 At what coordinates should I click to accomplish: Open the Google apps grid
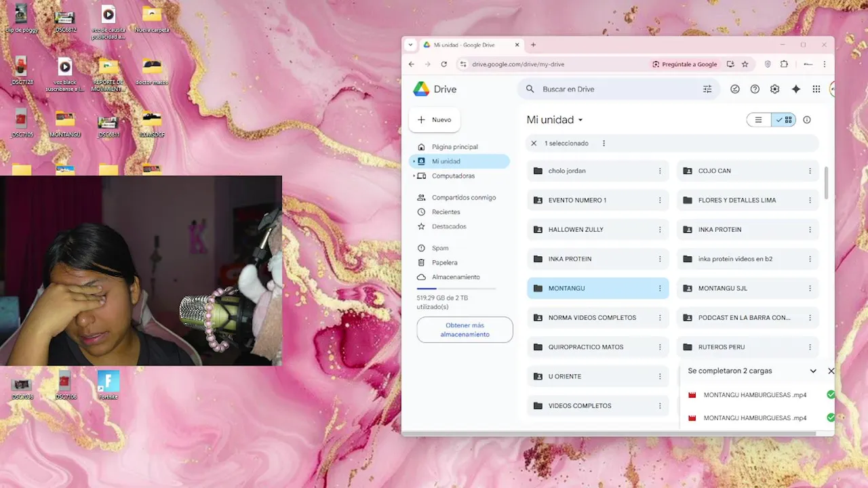pyautogui.click(x=816, y=89)
